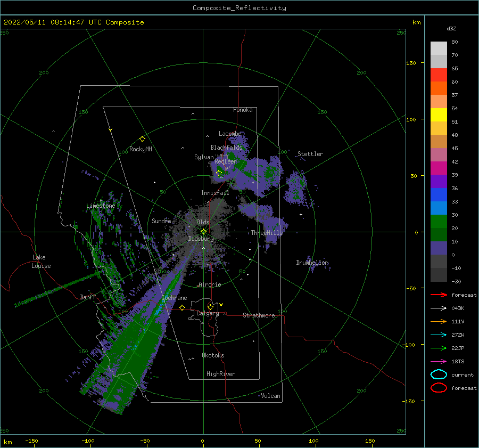479x448 pixels.
Task: Select the yellow 51–54 dBZ swatch
Action: coord(439,115)
